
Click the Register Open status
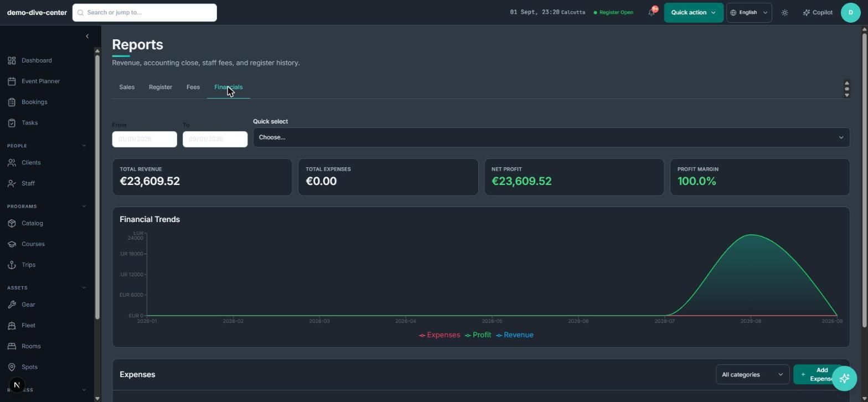tap(613, 12)
